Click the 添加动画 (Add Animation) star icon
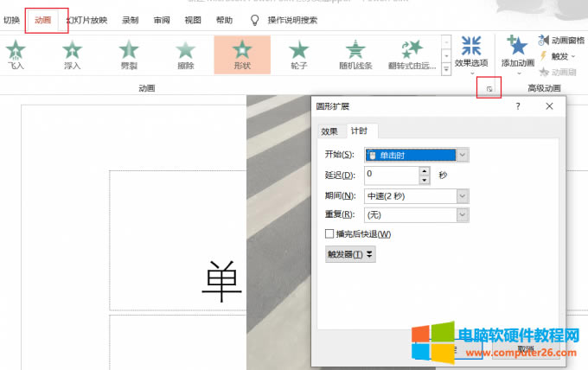This screenshot has height=370, width=588. coord(518,48)
